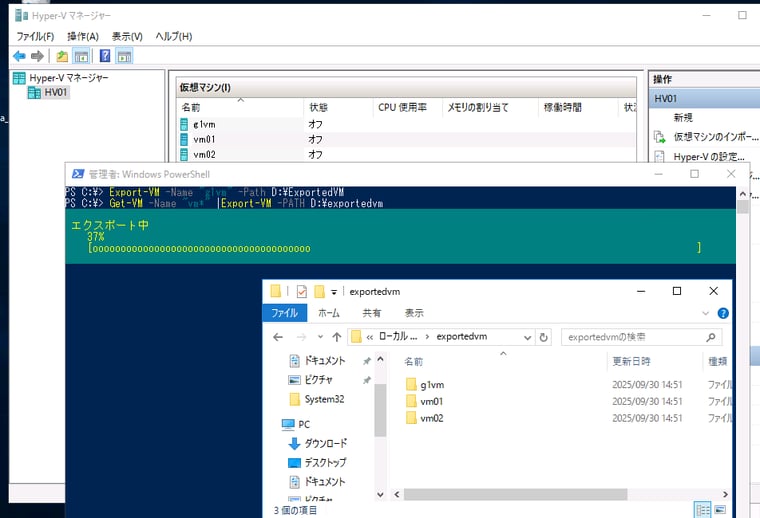Click the Forward arrow in Hyper-V Manager toolbar

coord(37,56)
